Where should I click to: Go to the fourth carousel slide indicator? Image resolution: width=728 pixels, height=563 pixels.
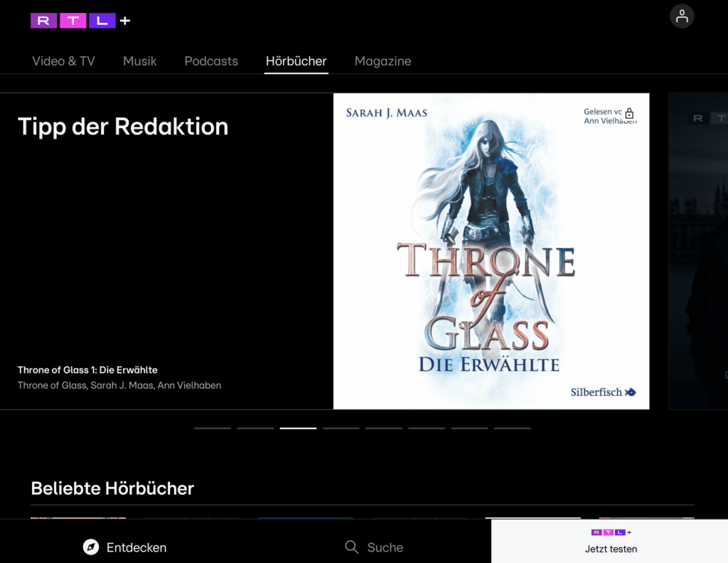point(341,429)
